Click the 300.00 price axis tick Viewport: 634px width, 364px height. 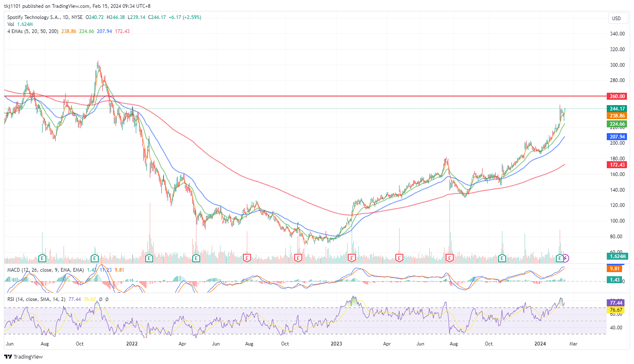click(617, 65)
